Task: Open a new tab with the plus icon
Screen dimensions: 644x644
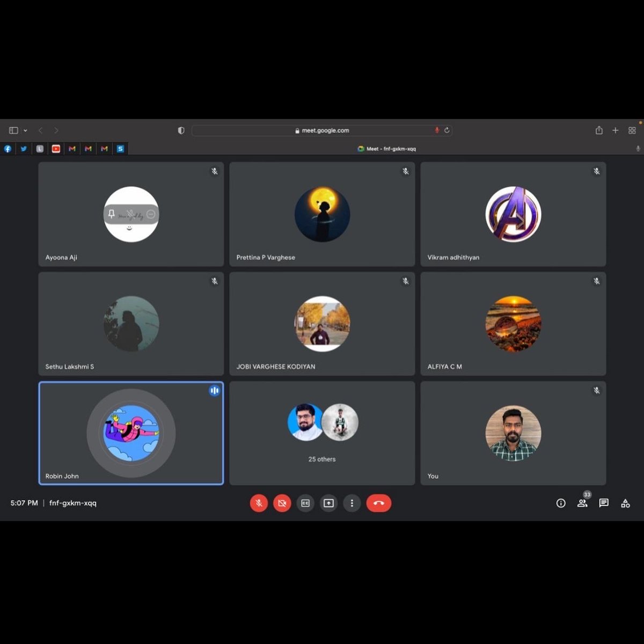Action: click(616, 130)
